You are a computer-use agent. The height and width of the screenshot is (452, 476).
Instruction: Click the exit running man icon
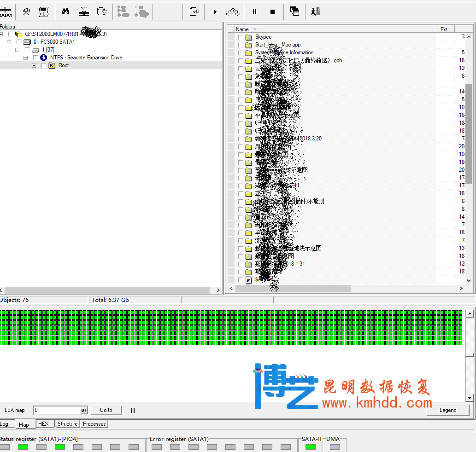pos(315,12)
